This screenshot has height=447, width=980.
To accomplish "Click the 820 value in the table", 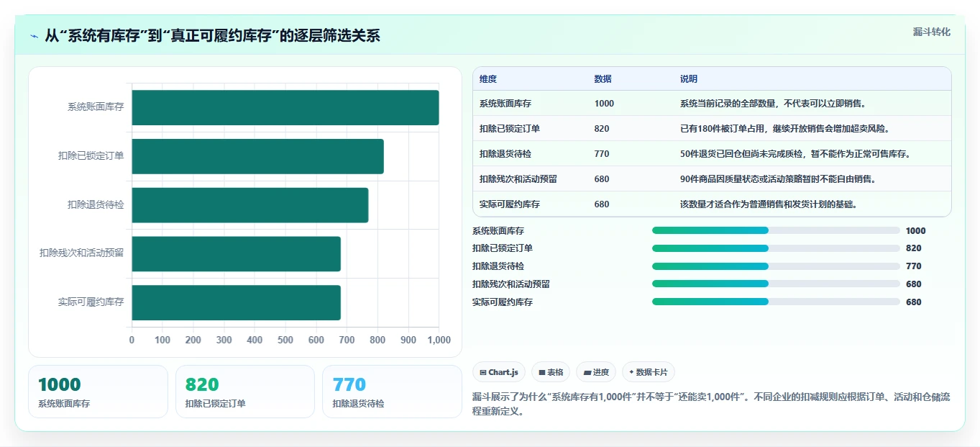I will [602, 128].
